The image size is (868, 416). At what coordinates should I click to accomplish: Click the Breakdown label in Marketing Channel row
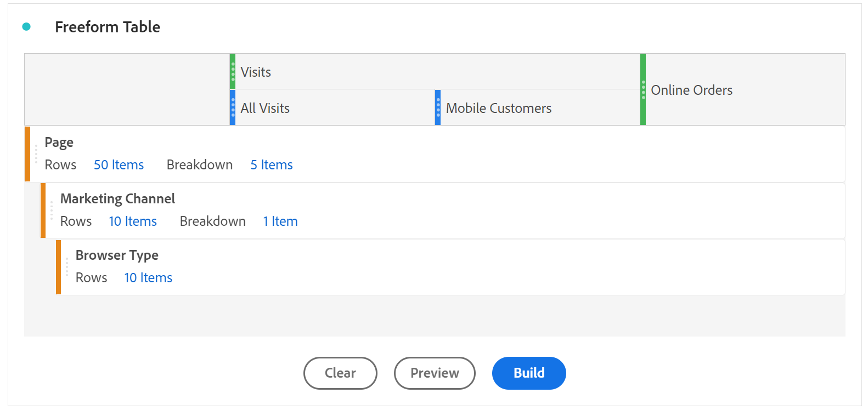pos(213,221)
